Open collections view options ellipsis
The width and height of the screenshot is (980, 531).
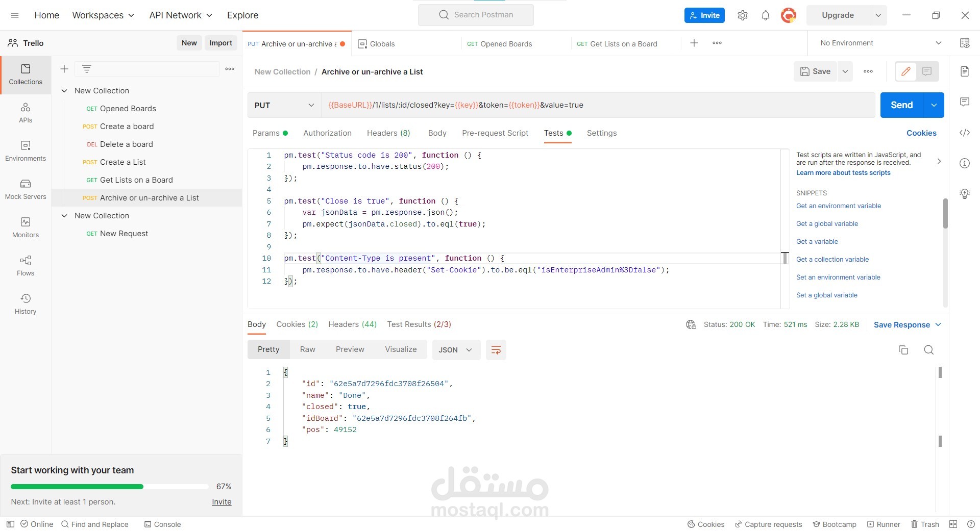point(230,69)
